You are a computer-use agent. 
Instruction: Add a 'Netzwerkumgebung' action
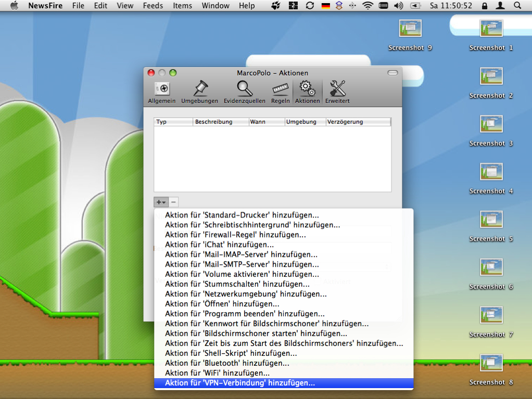tap(284, 294)
